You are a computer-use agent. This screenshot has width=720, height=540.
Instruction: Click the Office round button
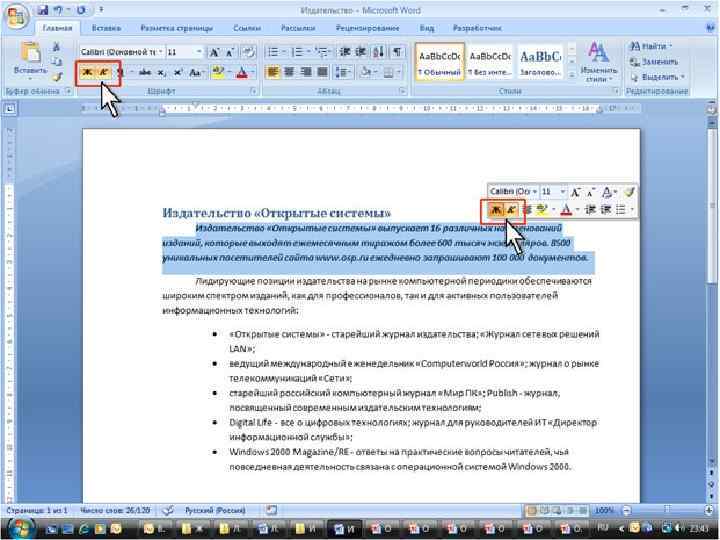pos(17,17)
